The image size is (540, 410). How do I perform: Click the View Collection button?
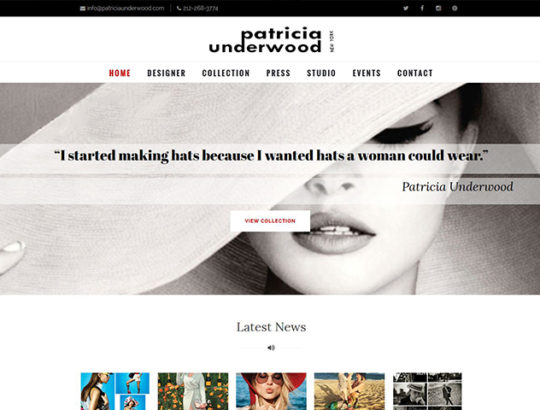(x=270, y=221)
